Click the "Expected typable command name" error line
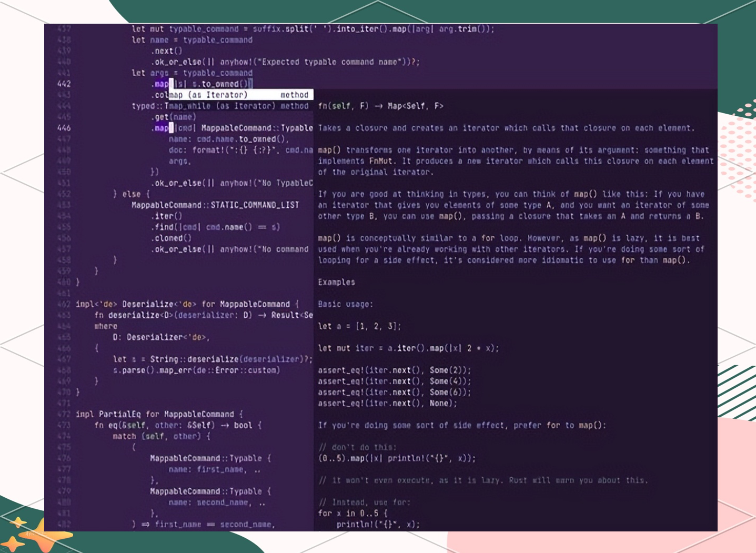The height and width of the screenshot is (553, 756). [285, 62]
